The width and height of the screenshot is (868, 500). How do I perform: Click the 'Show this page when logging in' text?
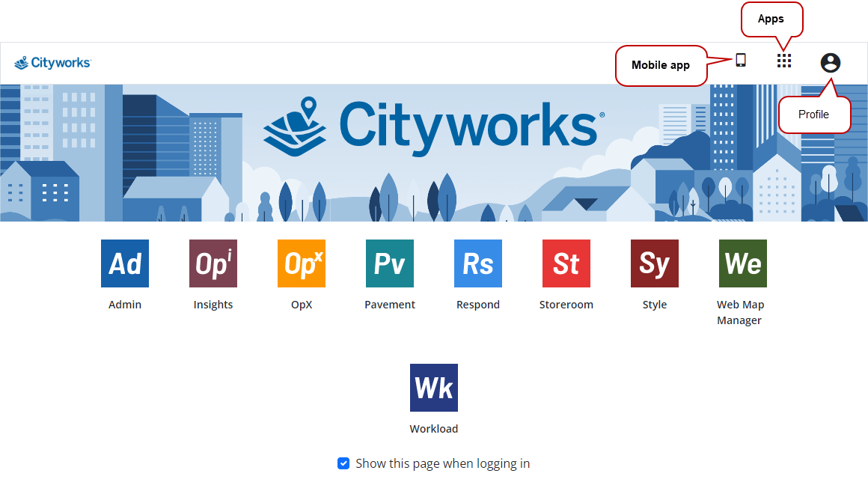click(442, 463)
